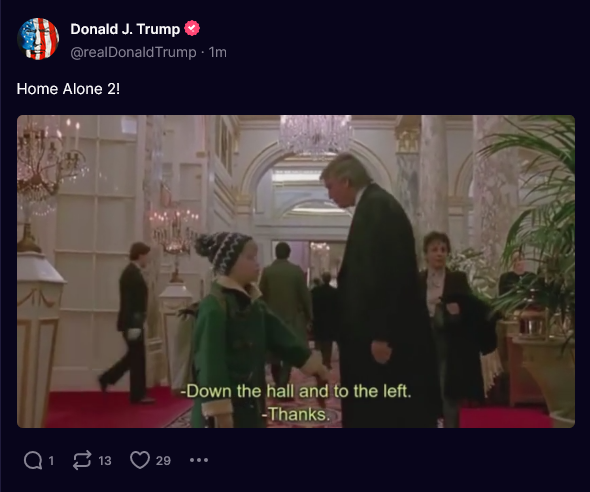Click the reply count number 1
Viewport: 590px width, 492px height.
51,460
